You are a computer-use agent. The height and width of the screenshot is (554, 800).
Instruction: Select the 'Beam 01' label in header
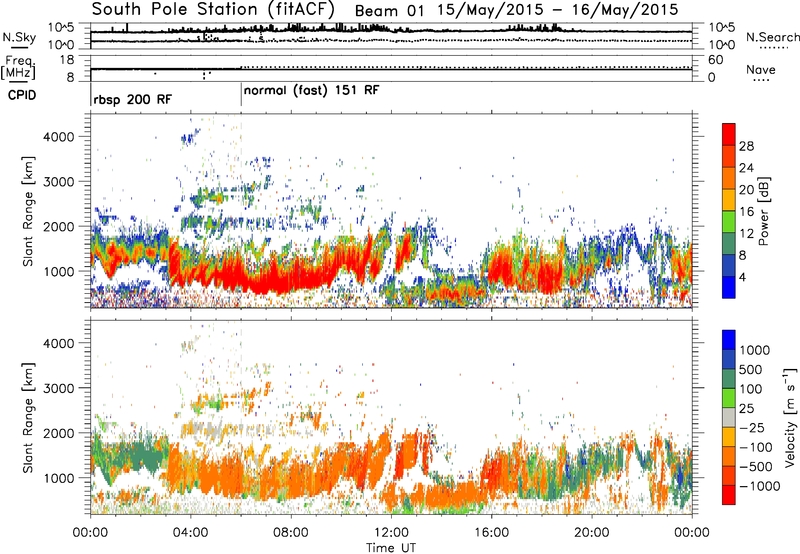(389, 11)
